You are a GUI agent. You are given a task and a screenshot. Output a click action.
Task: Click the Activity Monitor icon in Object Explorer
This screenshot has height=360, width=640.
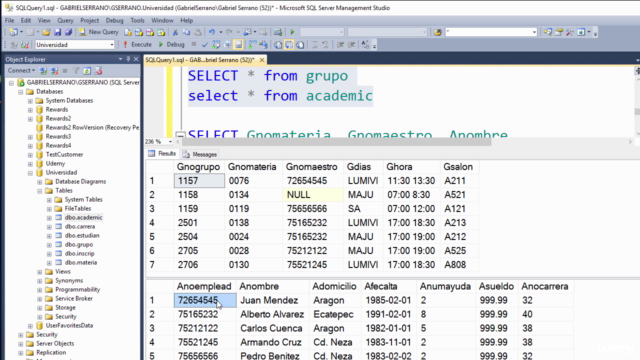pyautogui.click(x=98, y=71)
